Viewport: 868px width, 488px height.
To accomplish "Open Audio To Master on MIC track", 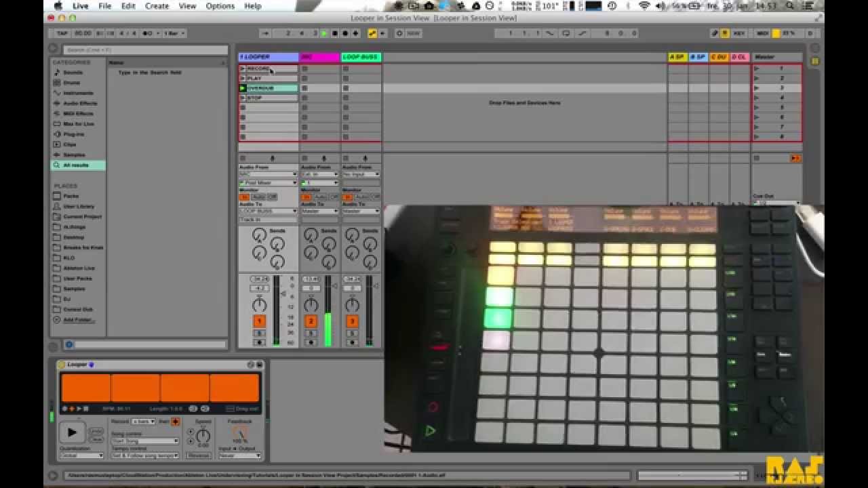I will point(320,211).
